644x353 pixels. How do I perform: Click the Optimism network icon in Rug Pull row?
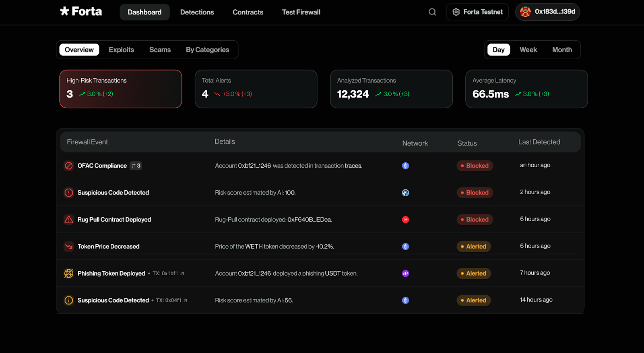coord(405,220)
